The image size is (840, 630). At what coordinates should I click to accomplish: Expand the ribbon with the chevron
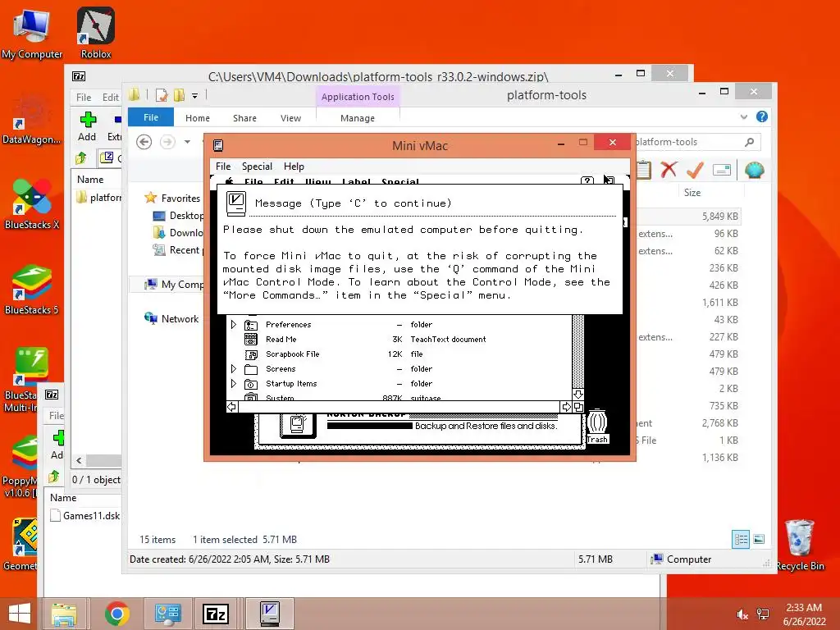click(x=743, y=116)
